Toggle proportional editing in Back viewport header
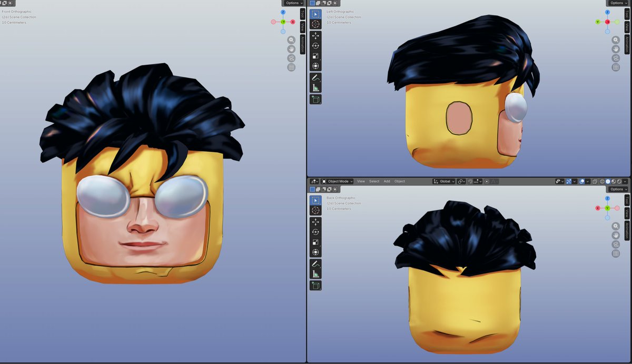 [x=487, y=181]
